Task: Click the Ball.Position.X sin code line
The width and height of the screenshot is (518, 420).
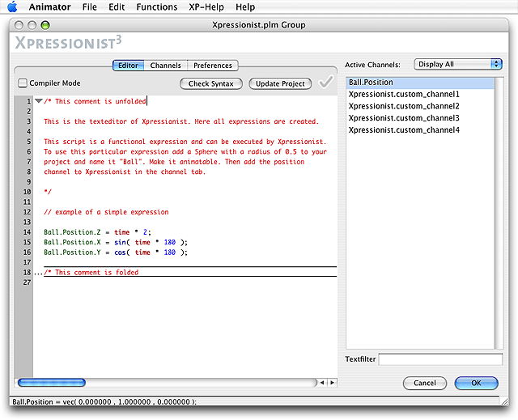Action: 116,242
